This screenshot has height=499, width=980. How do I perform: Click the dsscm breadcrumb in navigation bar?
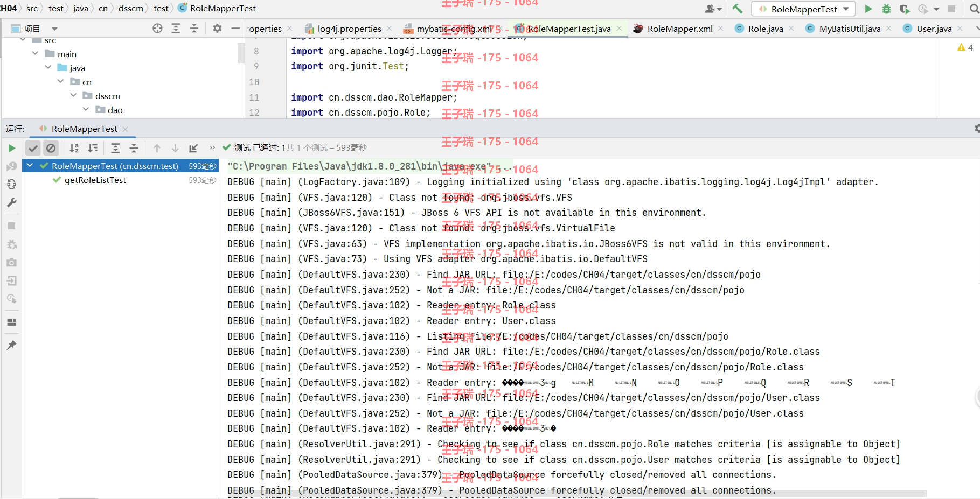(131, 8)
